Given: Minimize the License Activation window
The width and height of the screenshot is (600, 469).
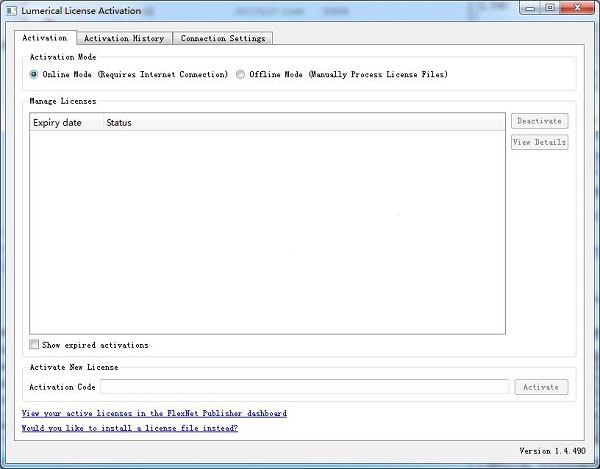Looking at the screenshot, I should pos(530,8).
